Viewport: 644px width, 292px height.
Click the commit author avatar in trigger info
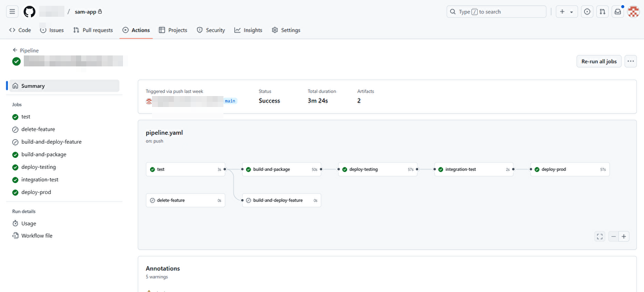click(x=149, y=101)
